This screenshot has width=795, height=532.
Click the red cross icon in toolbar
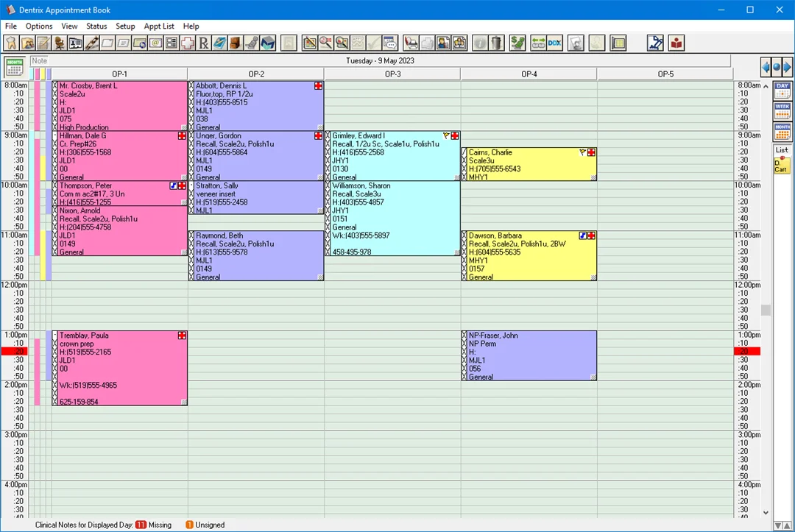188,43
